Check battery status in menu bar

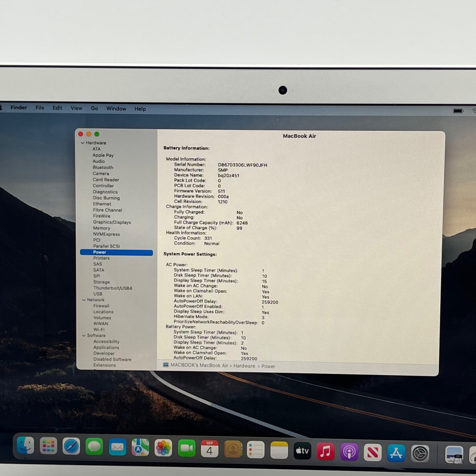[x=458, y=111]
